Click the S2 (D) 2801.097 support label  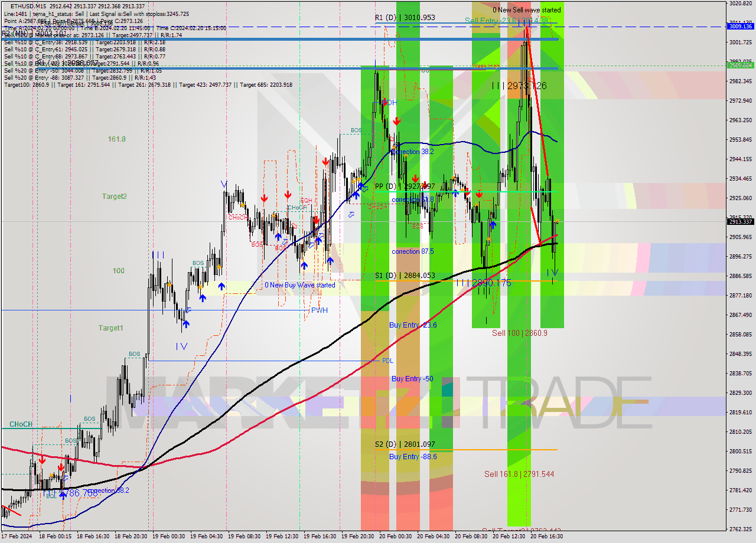coord(405,444)
